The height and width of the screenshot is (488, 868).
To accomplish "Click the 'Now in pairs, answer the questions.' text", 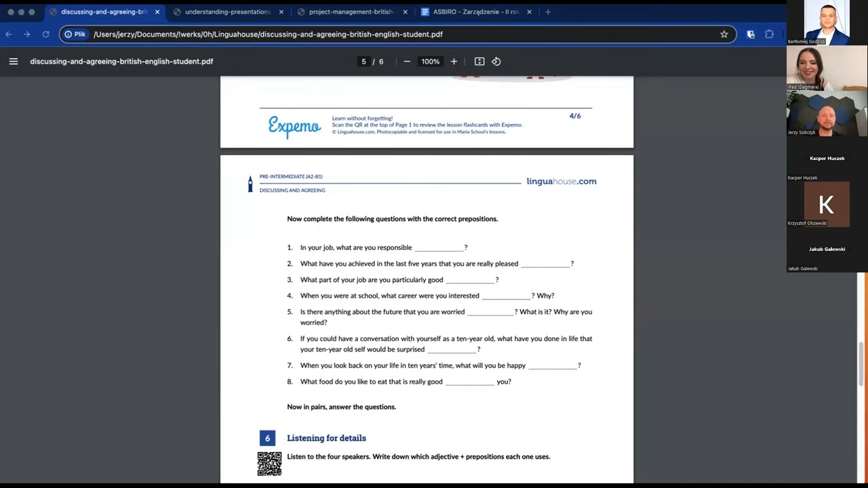I will 341,407.
